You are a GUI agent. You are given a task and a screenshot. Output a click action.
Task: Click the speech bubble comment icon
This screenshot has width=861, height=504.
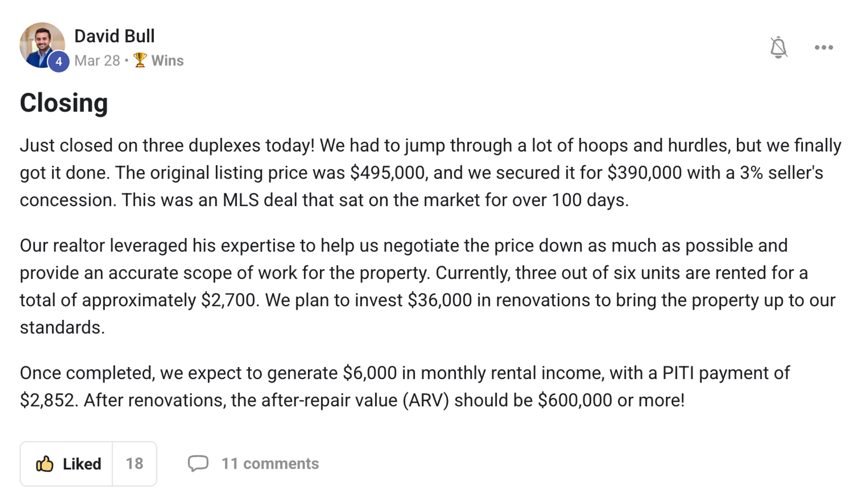198,463
